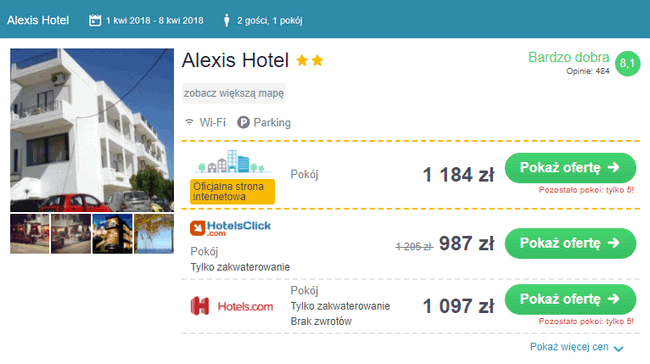Click the green 8,1 rating badge
Viewport: 650px width, 364px height.
(628, 64)
